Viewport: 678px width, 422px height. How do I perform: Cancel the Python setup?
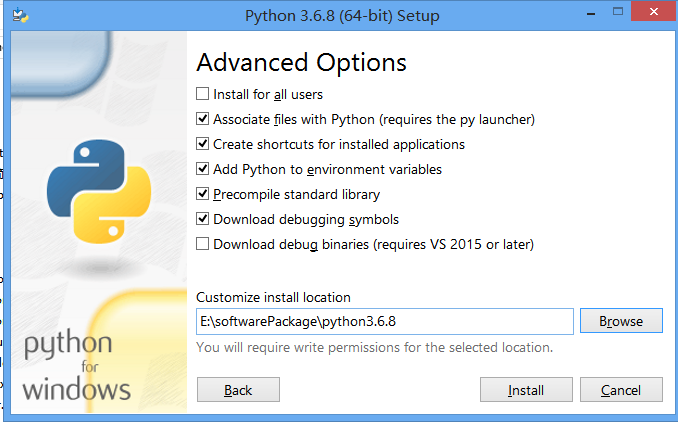[x=621, y=390]
